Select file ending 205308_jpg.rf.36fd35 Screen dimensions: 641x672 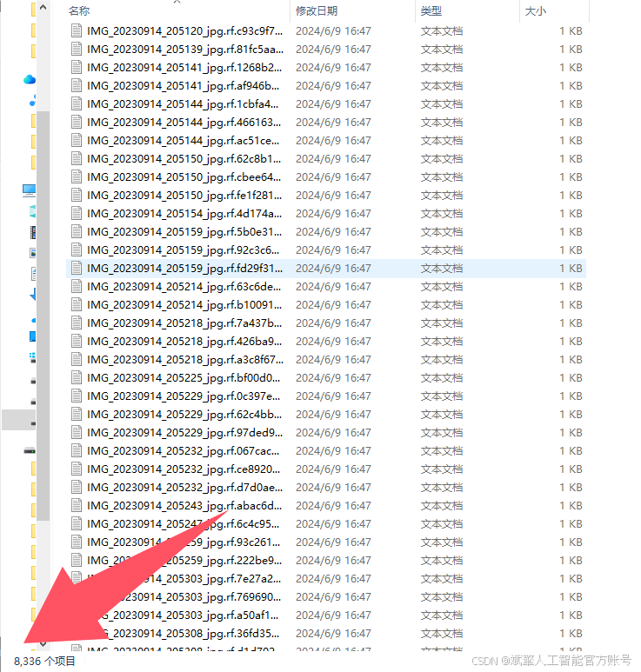326,634
